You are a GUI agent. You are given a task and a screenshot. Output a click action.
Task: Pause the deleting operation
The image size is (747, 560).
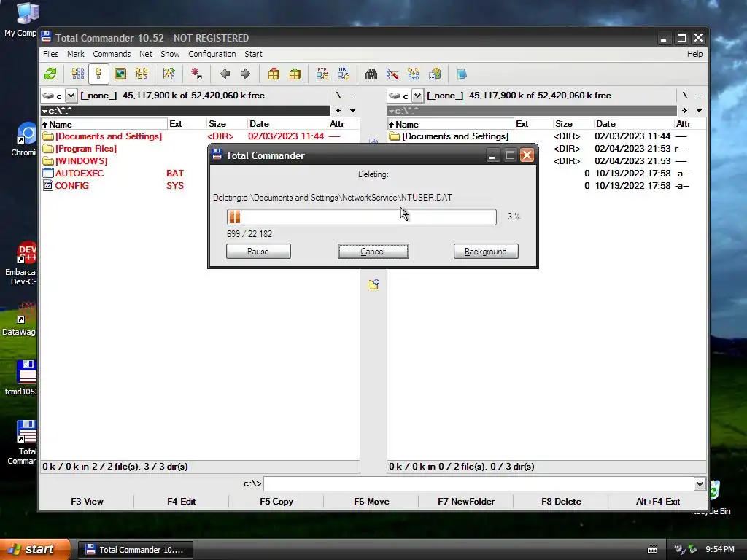[x=258, y=252]
